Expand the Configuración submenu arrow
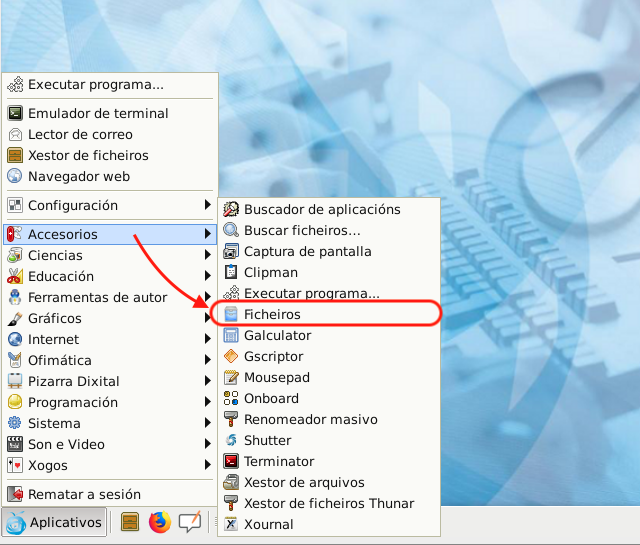The image size is (640, 545). (207, 205)
